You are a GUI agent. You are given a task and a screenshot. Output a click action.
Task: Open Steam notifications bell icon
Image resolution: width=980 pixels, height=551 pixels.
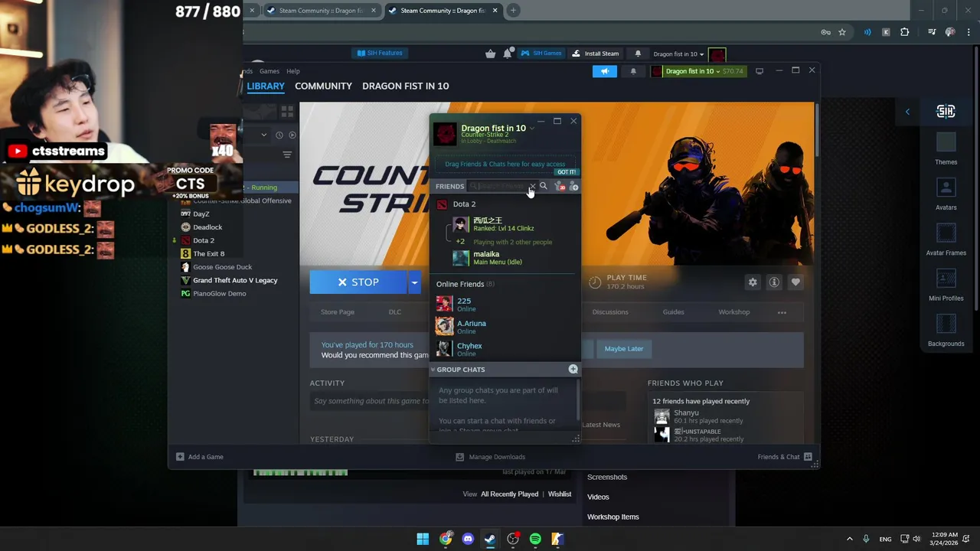click(633, 71)
